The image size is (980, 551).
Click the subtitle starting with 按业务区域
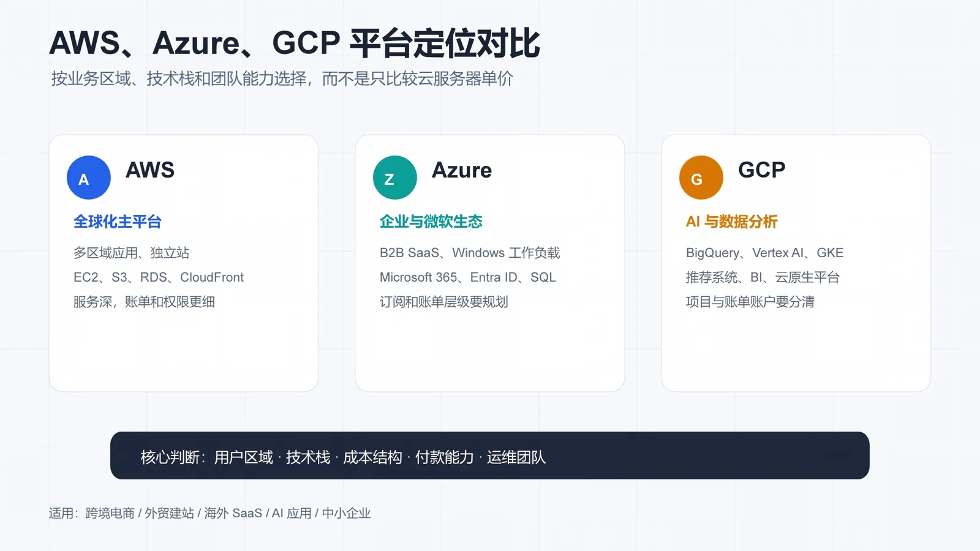(x=282, y=78)
